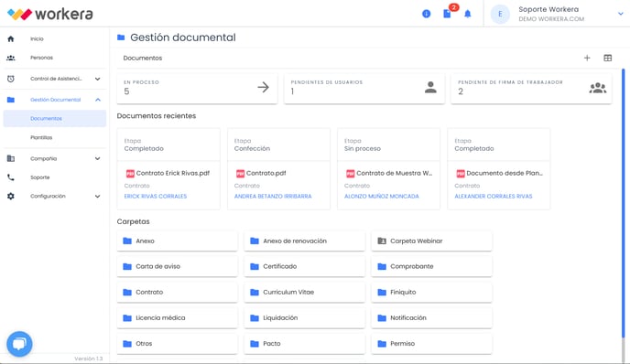The width and height of the screenshot is (630, 364).
Task: Click the gear icon for Configuración
Action: coord(11,197)
